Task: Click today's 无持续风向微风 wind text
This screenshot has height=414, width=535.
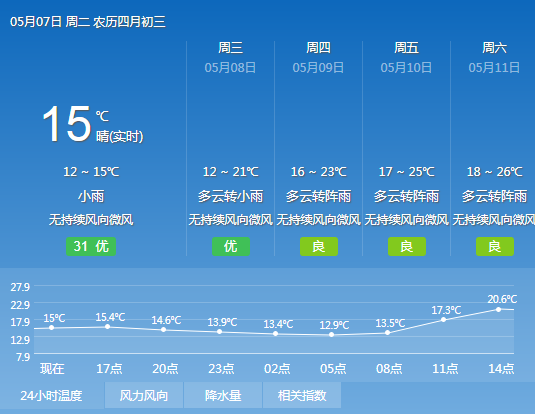Action: [x=91, y=219]
